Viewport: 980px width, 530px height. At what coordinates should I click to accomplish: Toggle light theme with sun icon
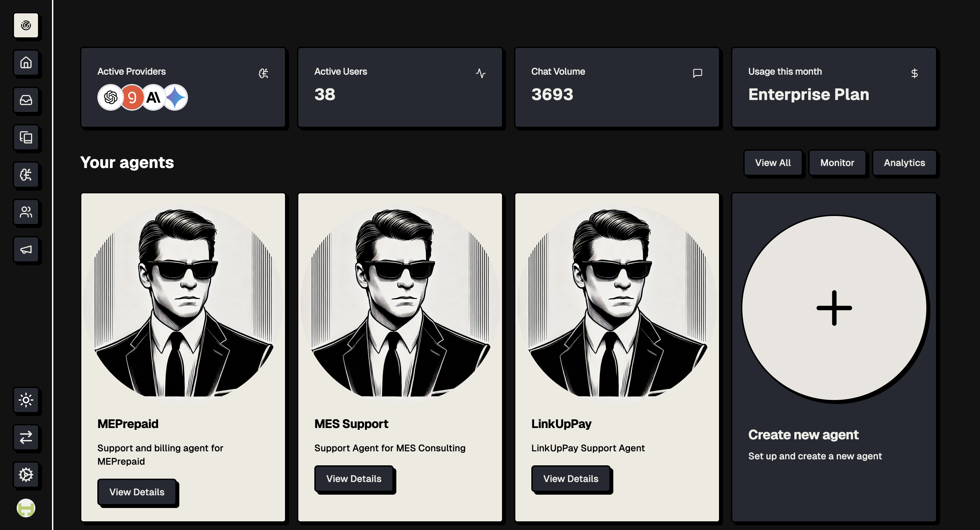pyautogui.click(x=26, y=400)
